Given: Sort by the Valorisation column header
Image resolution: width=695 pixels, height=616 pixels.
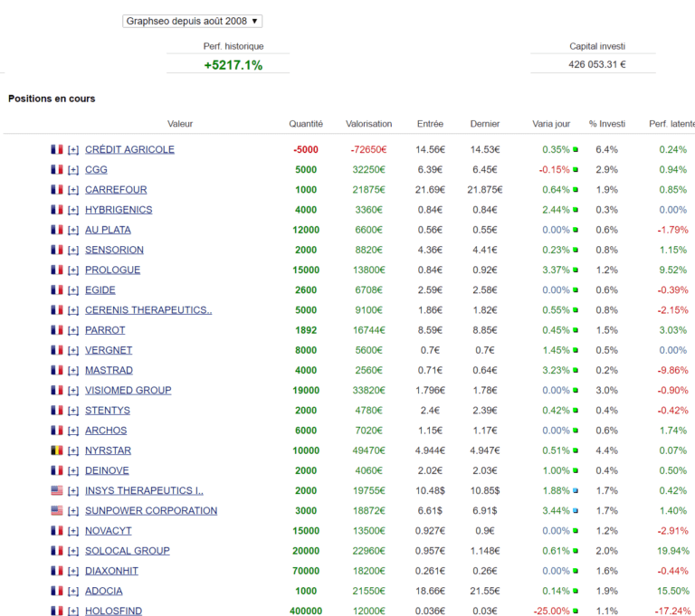Looking at the screenshot, I should (x=368, y=124).
